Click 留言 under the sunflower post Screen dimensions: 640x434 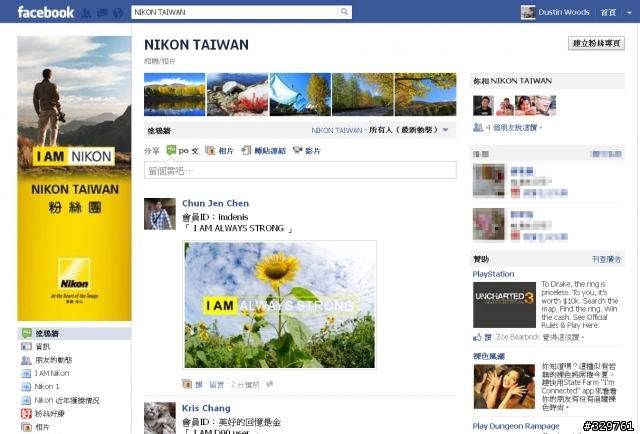216,385
